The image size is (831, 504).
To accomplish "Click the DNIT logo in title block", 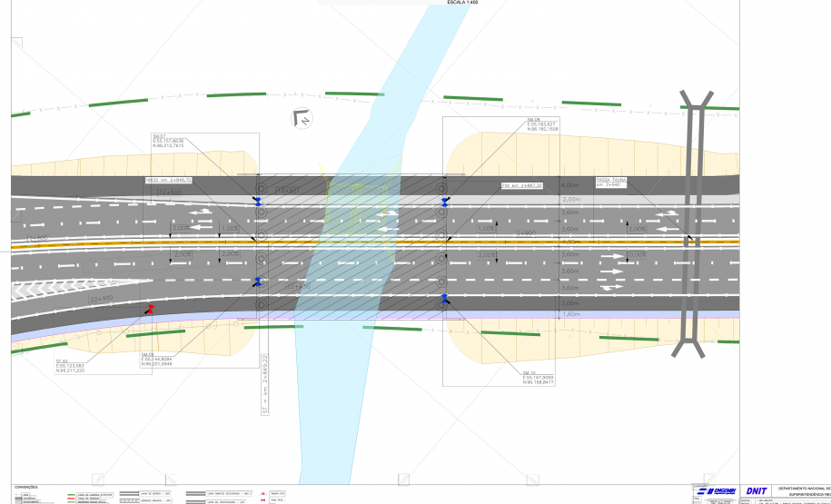I will [755, 491].
